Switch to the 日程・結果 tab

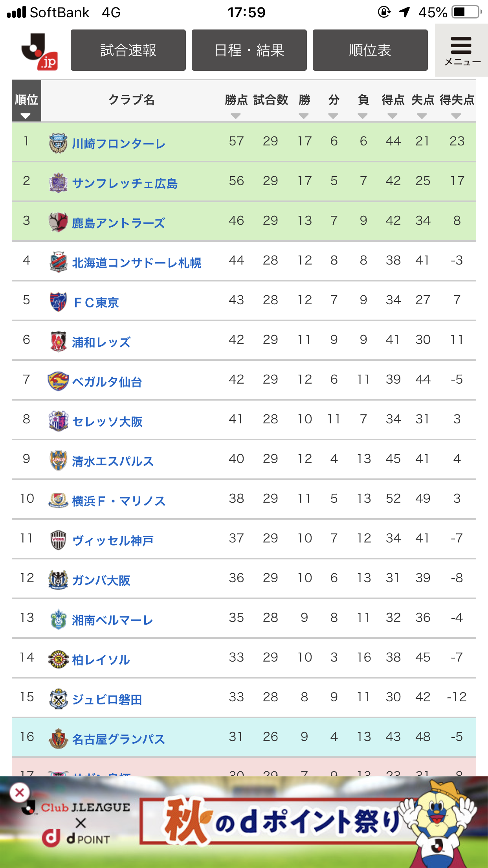[x=249, y=50]
